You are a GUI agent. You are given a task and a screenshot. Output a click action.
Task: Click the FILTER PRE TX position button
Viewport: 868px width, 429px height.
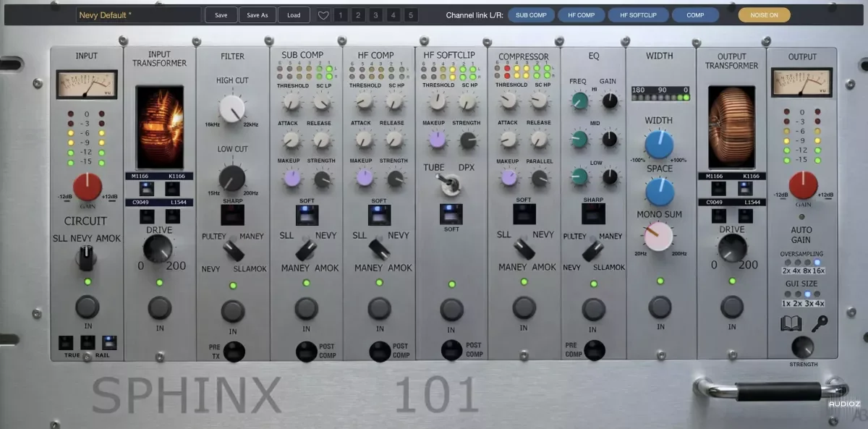pos(234,352)
